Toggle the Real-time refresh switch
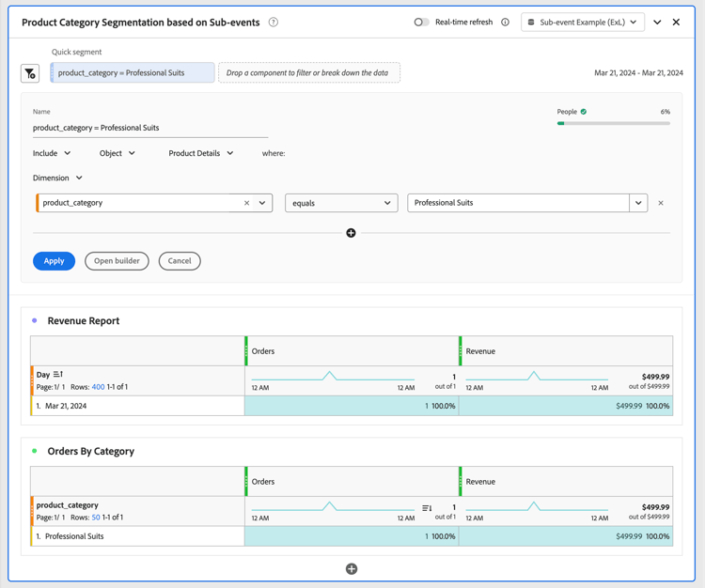Viewport: 705px width, 588px height. pyautogui.click(x=421, y=22)
